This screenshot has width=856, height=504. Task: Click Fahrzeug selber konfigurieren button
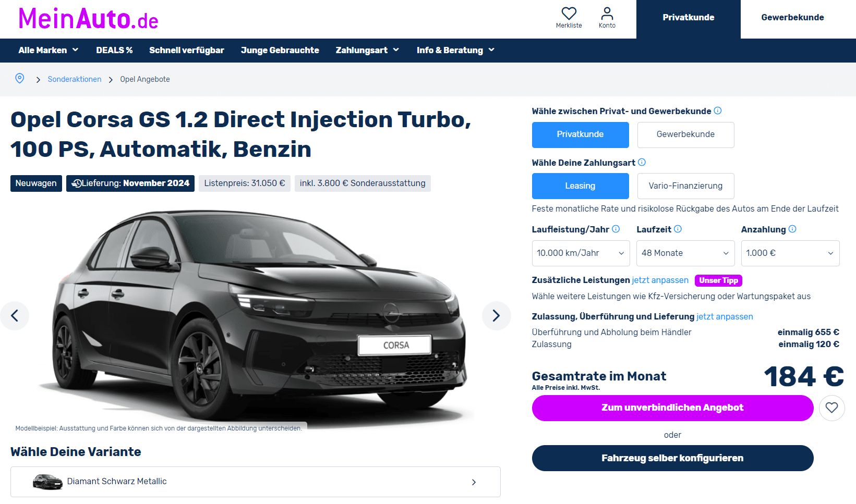click(x=672, y=458)
